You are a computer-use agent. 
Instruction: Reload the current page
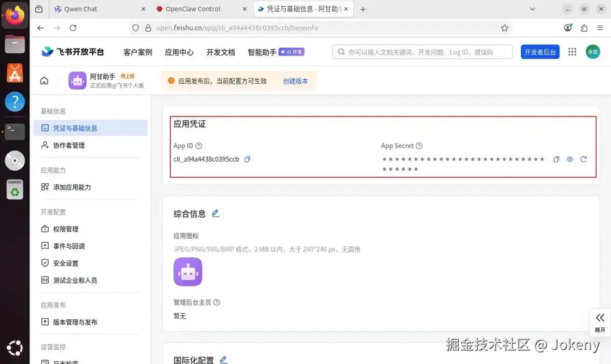click(73, 28)
